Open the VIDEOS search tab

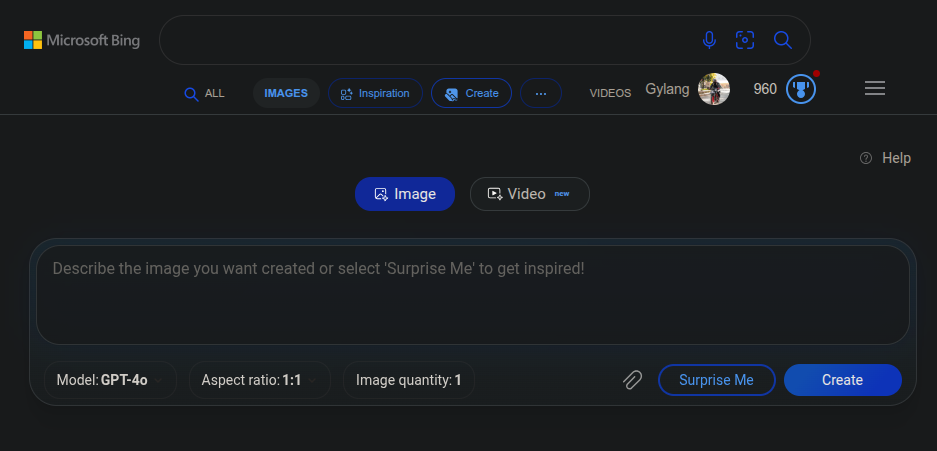tap(610, 93)
